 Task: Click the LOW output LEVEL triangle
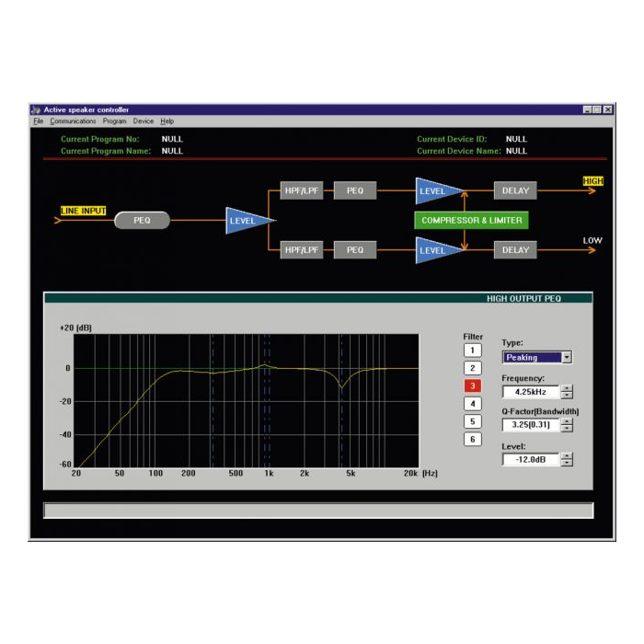pyautogui.click(x=434, y=250)
